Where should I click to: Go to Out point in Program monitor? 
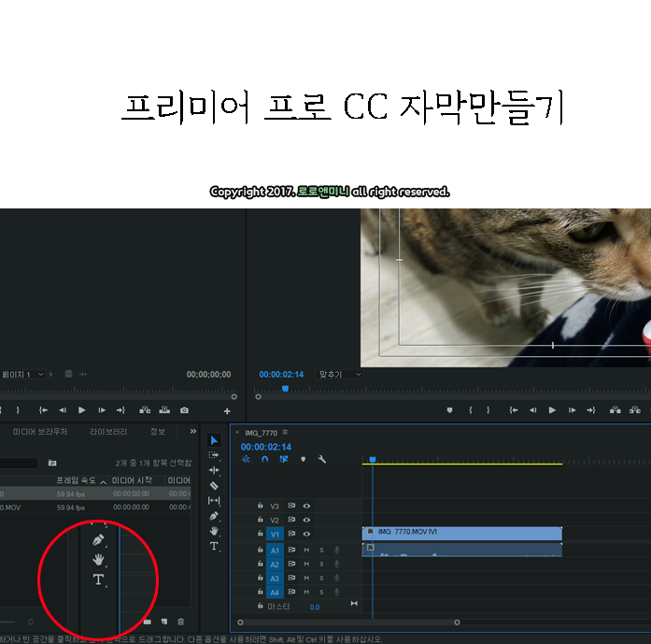(x=591, y=410)
